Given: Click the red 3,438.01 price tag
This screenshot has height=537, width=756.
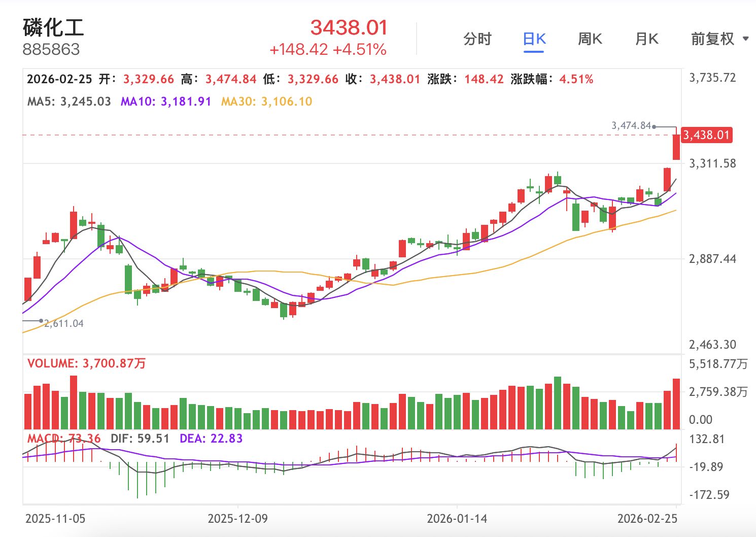Looking at the screenshot, I should (706, 135).
